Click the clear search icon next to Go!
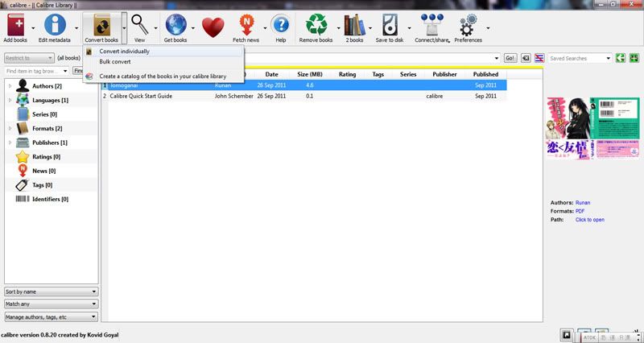This screenshot has width=644, height=343. click(x=526, y=58)
